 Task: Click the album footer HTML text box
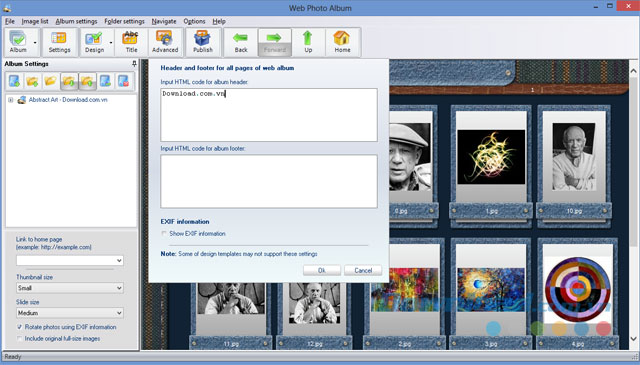[x=269, y=181]
